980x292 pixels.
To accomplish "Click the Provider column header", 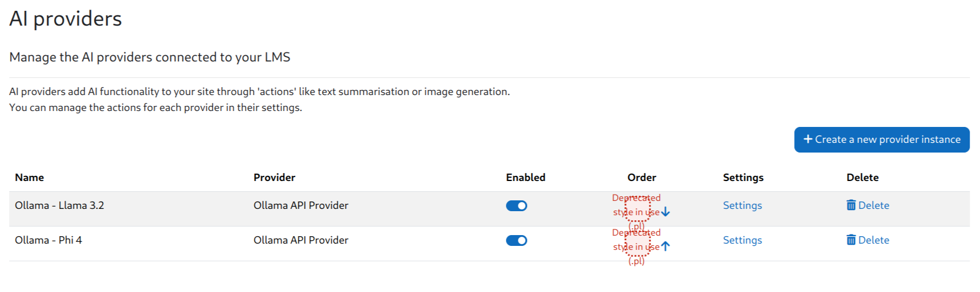I will 275,178.
